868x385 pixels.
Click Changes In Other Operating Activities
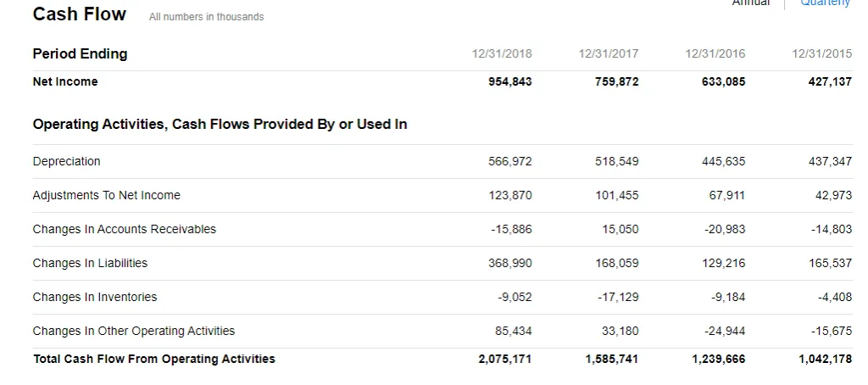(x=133, y=331)
